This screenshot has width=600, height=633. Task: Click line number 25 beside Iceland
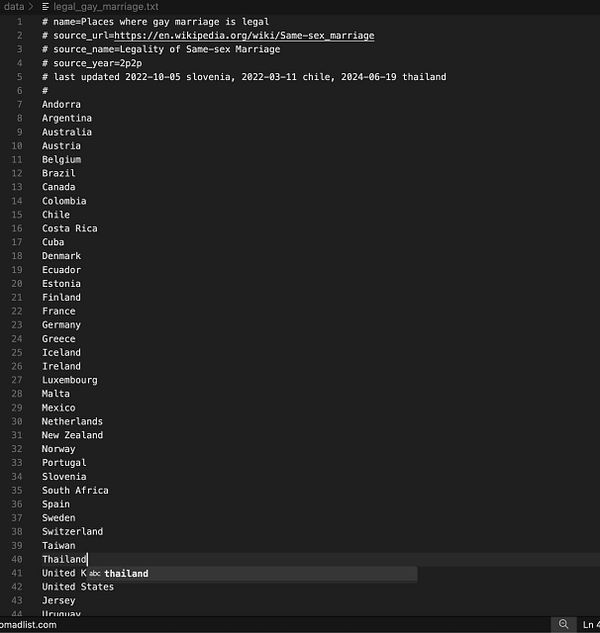point(17,353)
